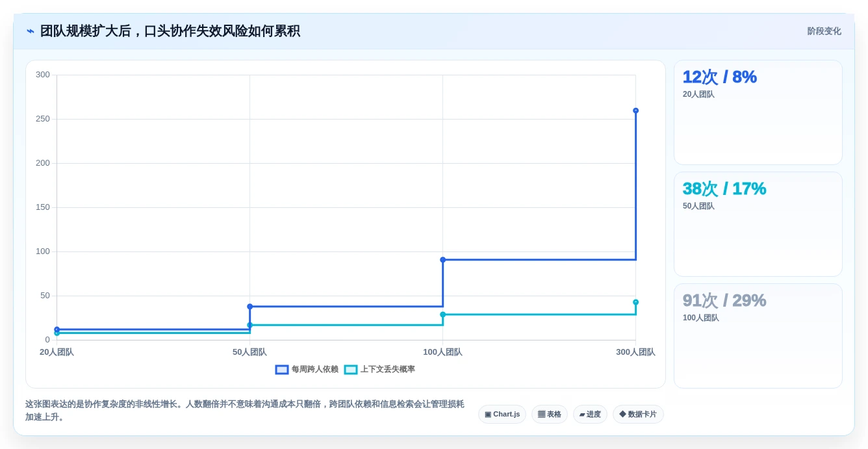Click the blue data point at 20人团队
This screenshot has height=449, width=868.
(x=57, y=329)
